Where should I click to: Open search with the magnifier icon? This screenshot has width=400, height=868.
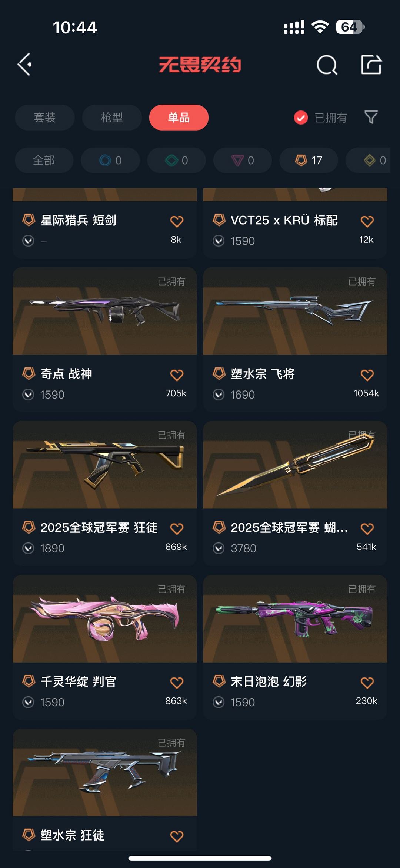point(327,65)
